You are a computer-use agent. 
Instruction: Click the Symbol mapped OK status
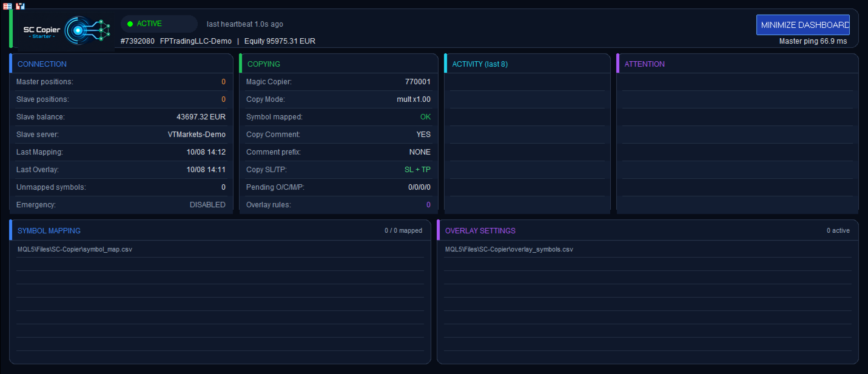pos(425,117)
